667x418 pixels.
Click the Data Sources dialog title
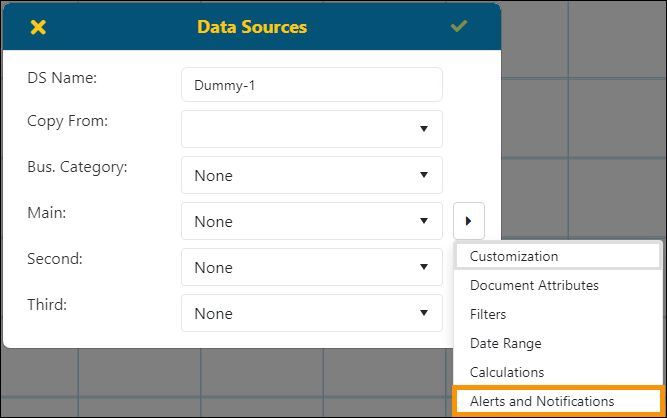pos(252,27)
